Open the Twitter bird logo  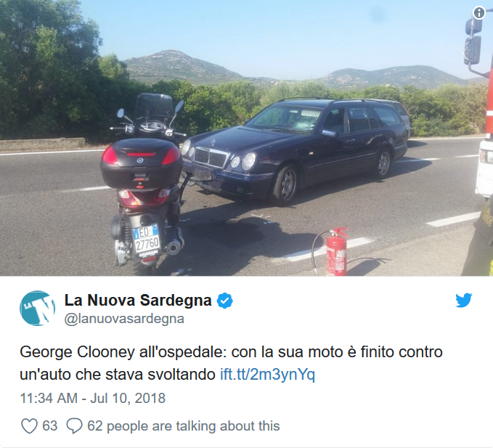tap(464, 300)
